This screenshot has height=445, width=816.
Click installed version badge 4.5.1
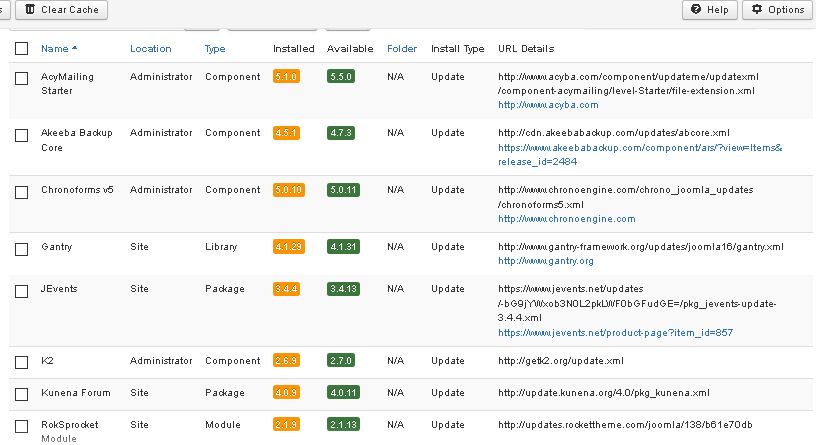click(286, 133)
